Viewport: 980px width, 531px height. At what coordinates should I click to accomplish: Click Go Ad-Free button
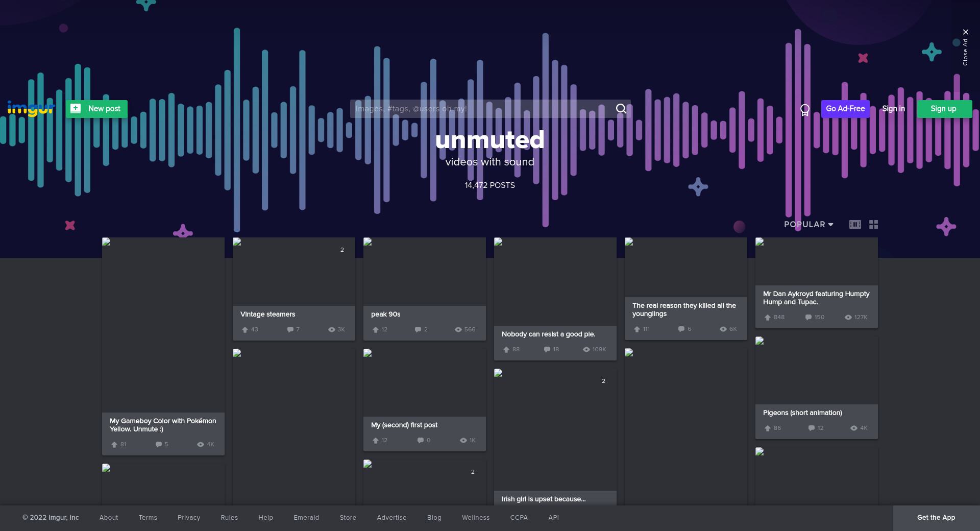tap(845, 109)
